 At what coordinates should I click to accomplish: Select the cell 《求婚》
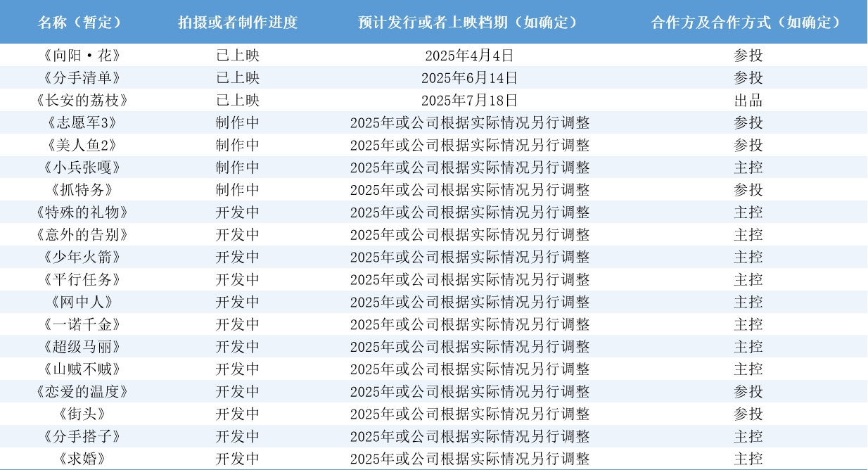coord(82,459)
